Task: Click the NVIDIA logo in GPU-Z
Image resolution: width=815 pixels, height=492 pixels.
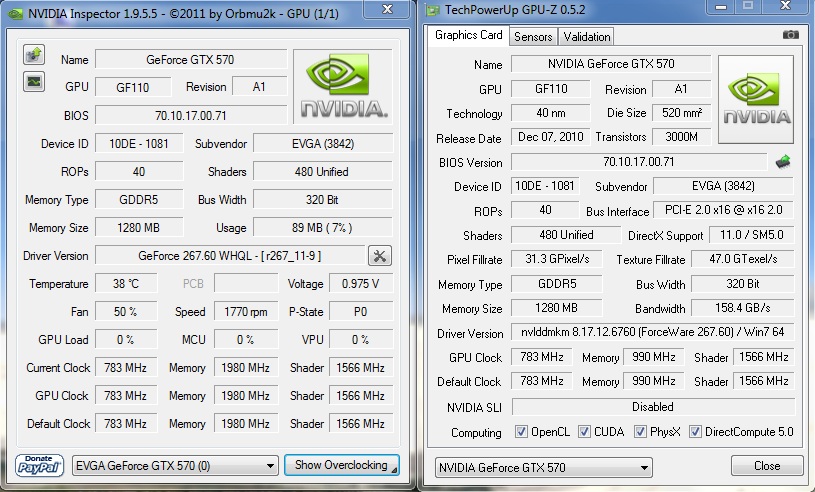Action: tap(756, 99)
